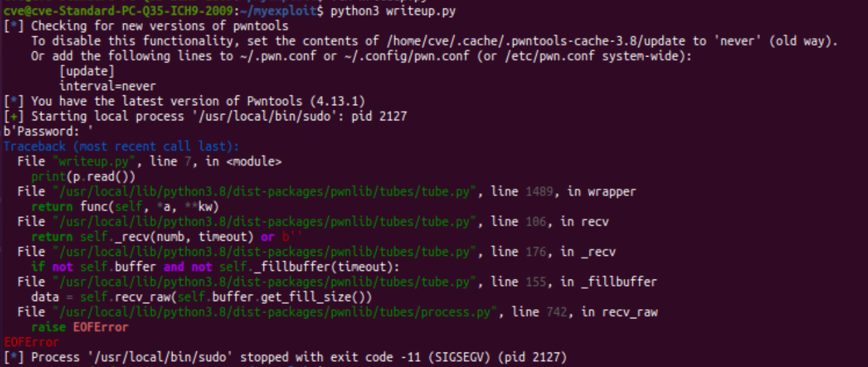The width and height of the screenshot is (868, 367).
Task: Click the 'python3 writeup.py' command text
Action: pyautogui.click(x=392, y=11)
